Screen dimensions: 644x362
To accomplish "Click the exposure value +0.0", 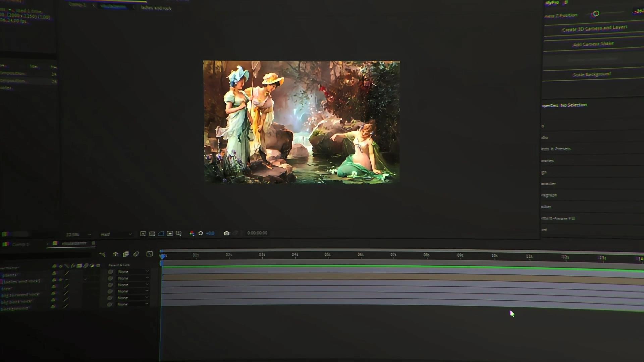I will click(210, 233).
